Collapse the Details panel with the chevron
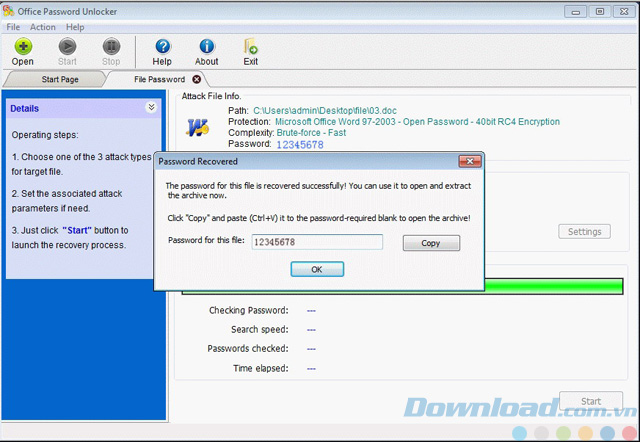 151,107
